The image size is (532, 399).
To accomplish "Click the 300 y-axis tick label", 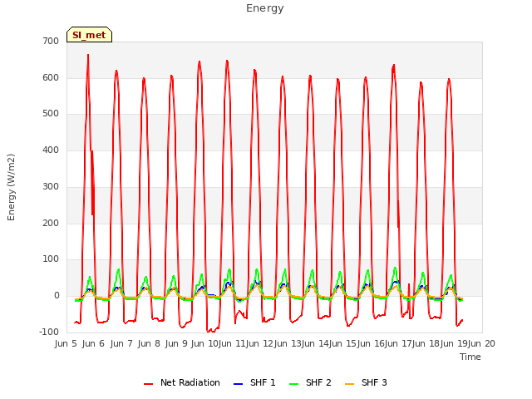I will click(51, 186).
